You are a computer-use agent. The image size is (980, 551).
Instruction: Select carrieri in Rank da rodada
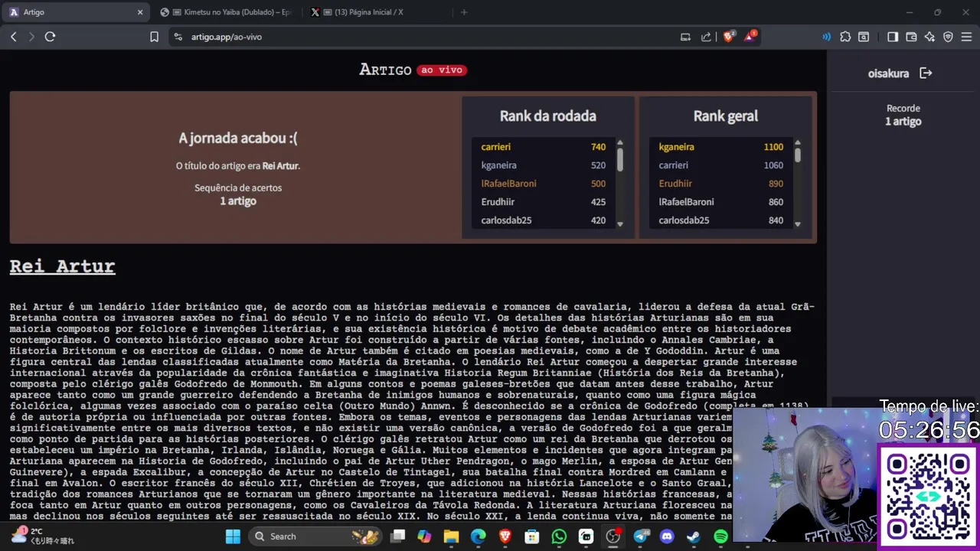(544, 147)
